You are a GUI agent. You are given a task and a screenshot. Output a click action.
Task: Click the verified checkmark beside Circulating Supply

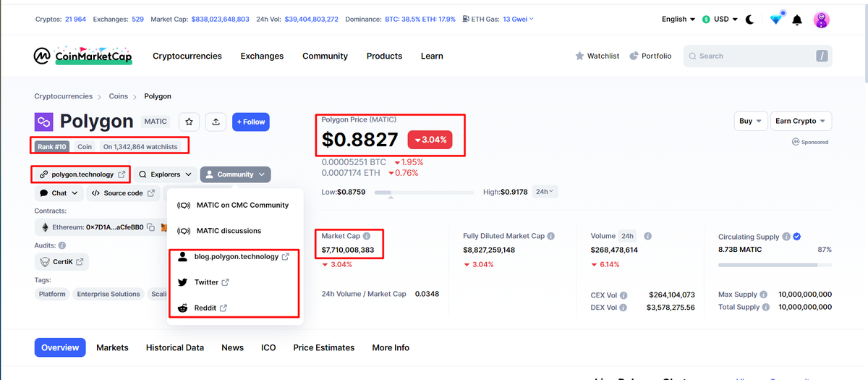pyautogui.click(x=796, y=237)
